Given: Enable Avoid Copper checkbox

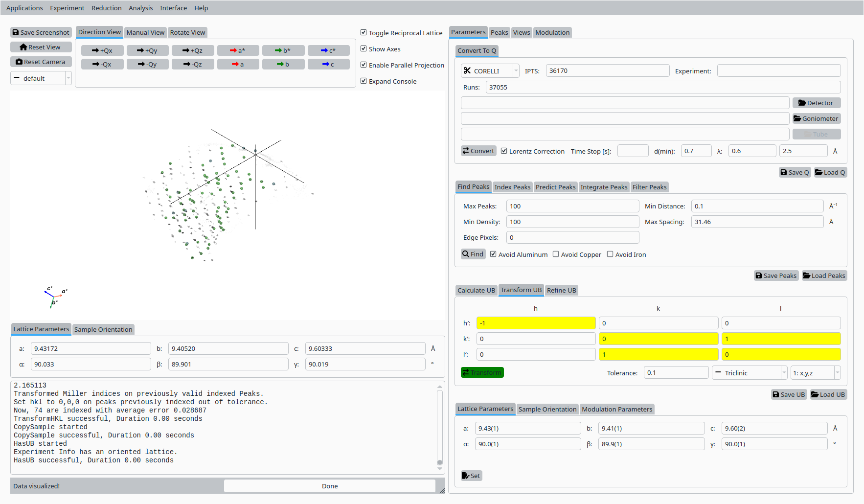Looking at the screenshot, I should tap(556, 254).
